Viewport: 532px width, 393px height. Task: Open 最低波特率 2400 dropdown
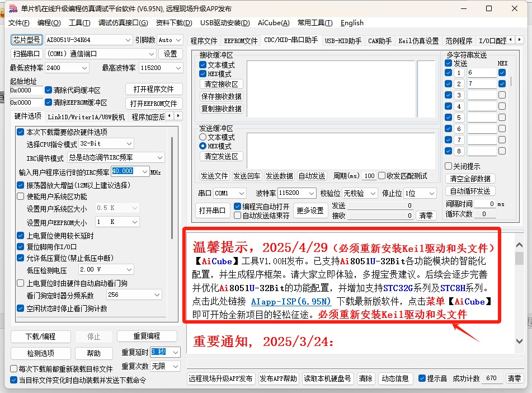[x=84, y=68]
